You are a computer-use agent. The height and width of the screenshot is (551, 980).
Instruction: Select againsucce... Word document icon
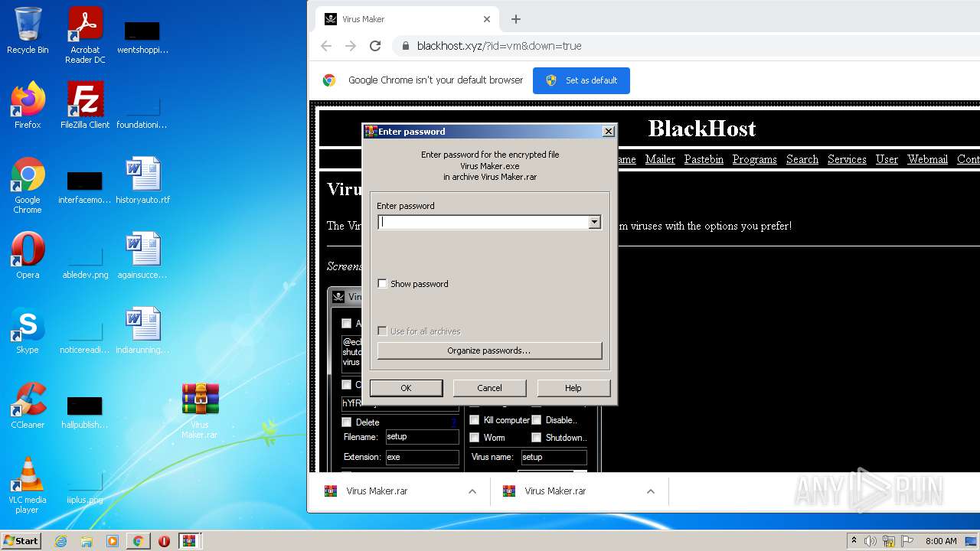point(142,256)
